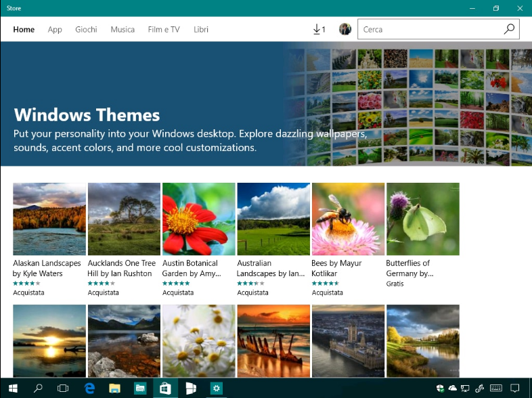This screenshot has width=532, height=398.
Task: Launch Microsoft Edge from taskbar
Action: pos(89,388)
